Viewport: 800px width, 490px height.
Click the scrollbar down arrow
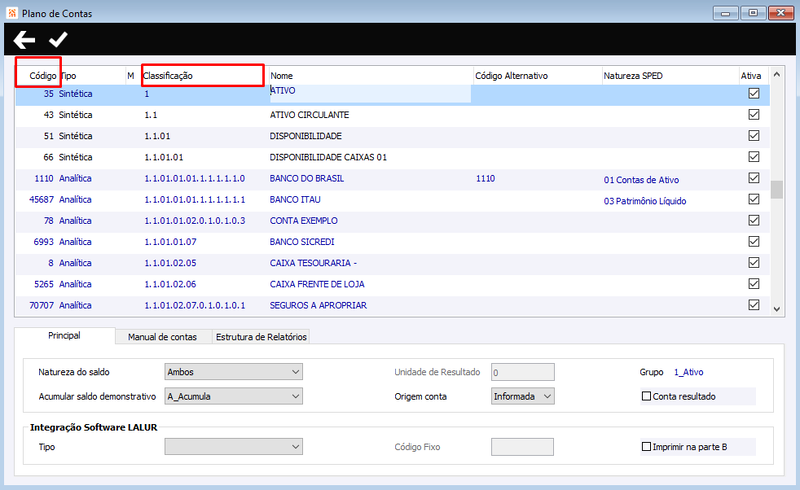777,309
